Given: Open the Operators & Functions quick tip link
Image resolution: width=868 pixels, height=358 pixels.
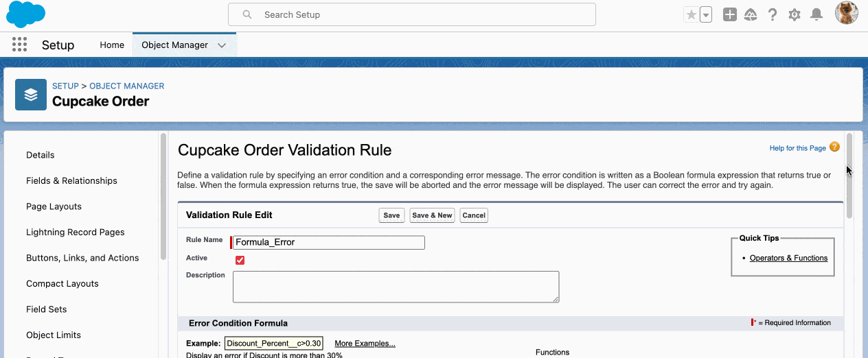Looking at the screenshot, I should tap(788, 258).
